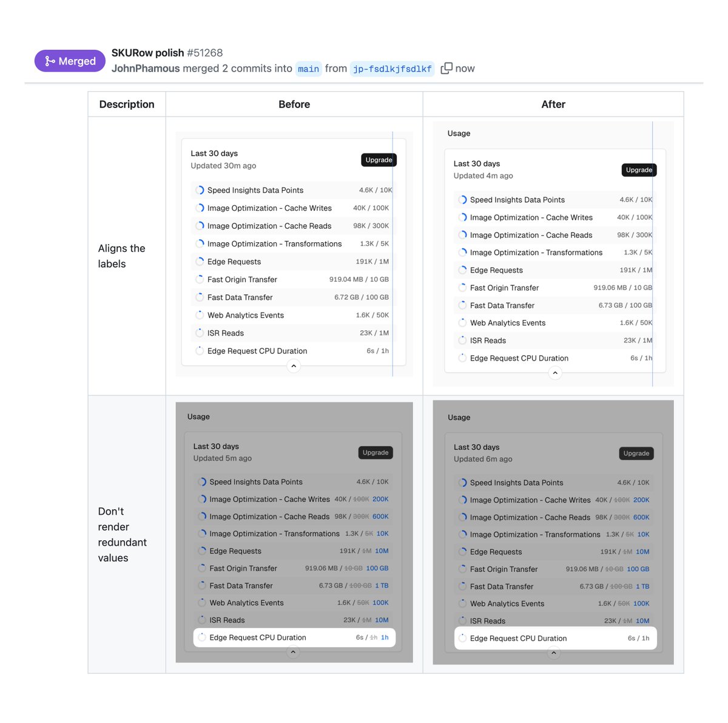
Task: Click the Before column header
Action: pos(294,104)
